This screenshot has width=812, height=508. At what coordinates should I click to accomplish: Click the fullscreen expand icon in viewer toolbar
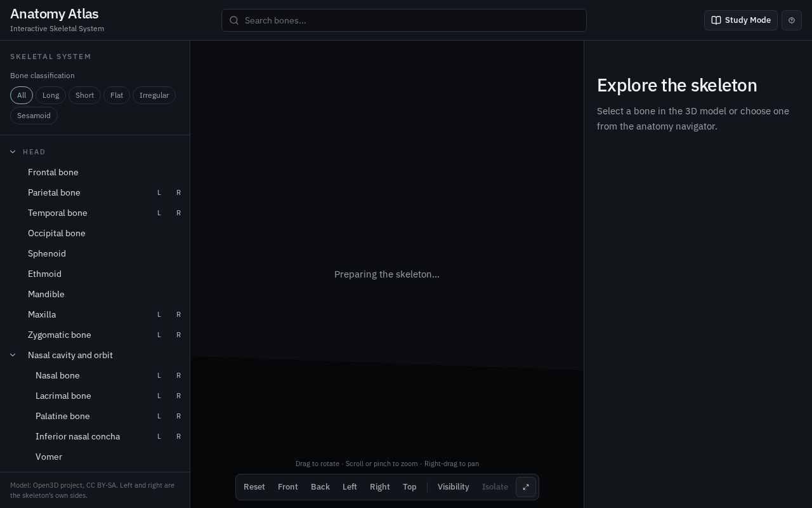click(x=526, y=487)
